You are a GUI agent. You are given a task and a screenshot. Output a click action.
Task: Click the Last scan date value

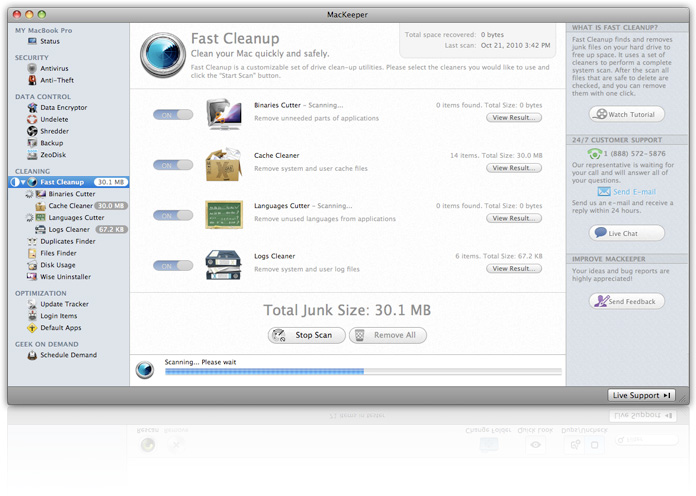point(515,45)
